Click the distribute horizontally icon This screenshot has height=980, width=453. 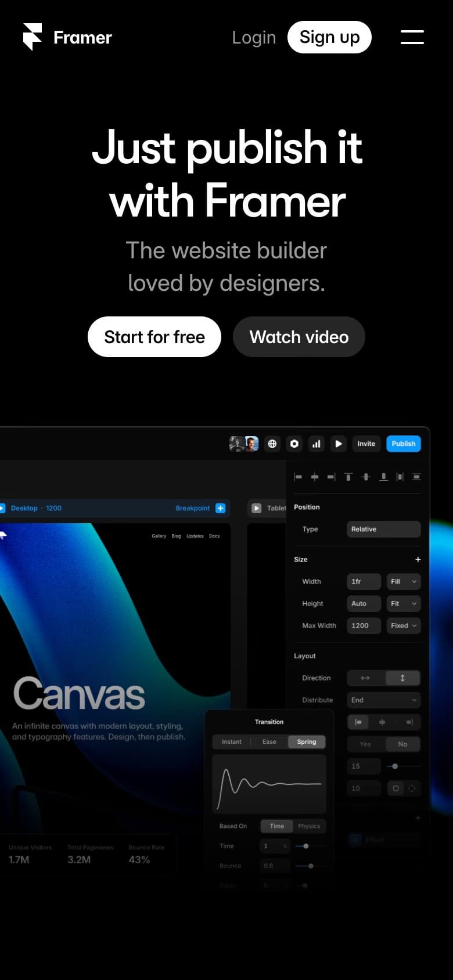tap(400, 477)
